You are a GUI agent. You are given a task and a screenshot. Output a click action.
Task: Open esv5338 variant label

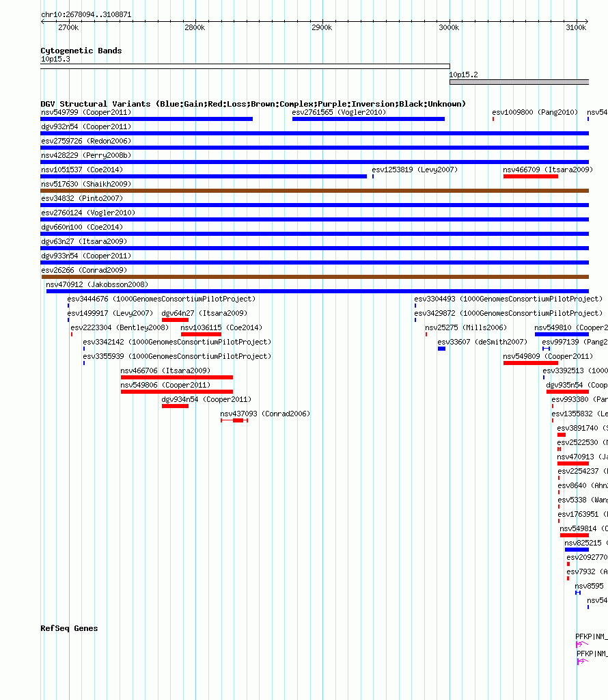pyautogui.click(x=583, y=500)
